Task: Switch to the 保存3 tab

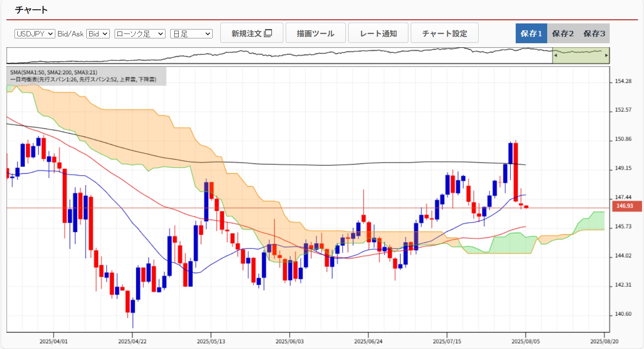Action: click(594, 34)
